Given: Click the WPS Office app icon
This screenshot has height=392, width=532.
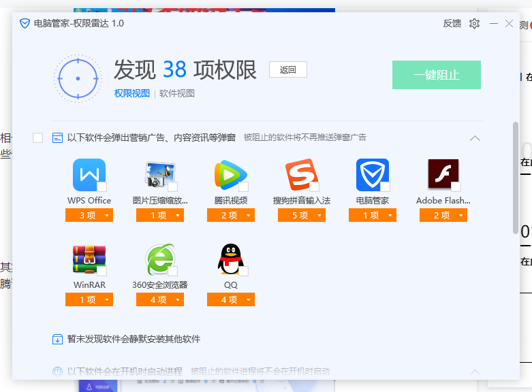Looking at the screenshot, I should (89, 175).
